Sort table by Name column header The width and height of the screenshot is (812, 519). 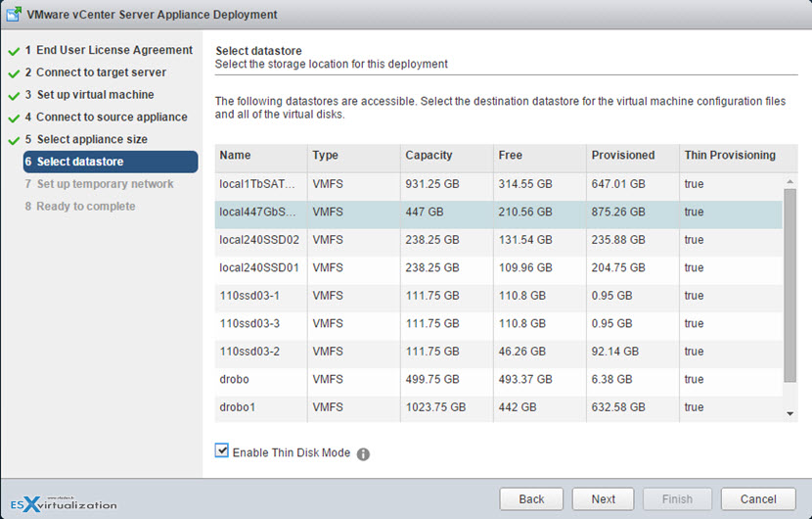[261, 156]
